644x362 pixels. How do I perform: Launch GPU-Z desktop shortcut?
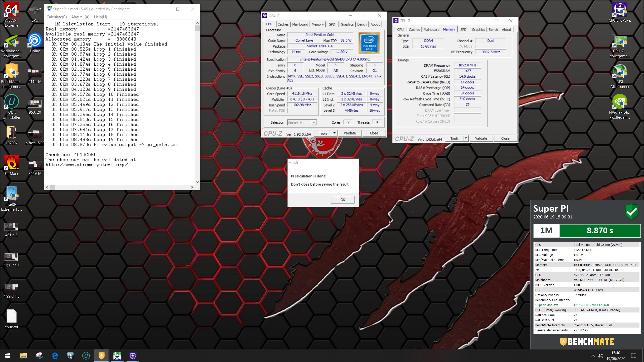(620, 46)
